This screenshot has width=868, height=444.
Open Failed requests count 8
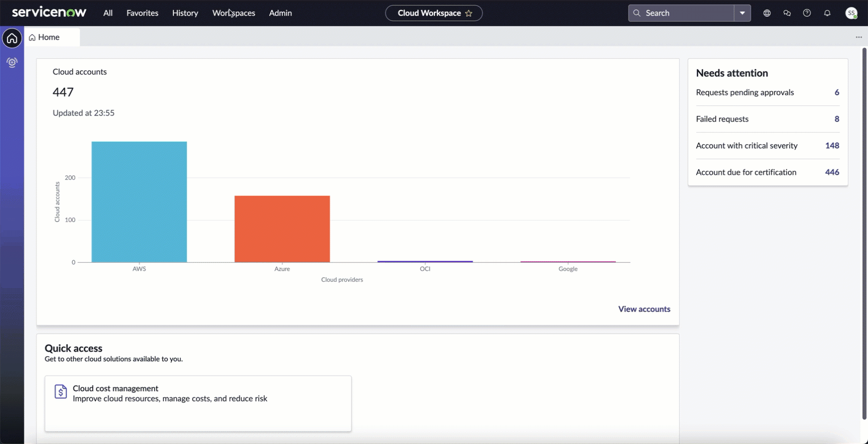pyautogui.click(x=837, y=119)
